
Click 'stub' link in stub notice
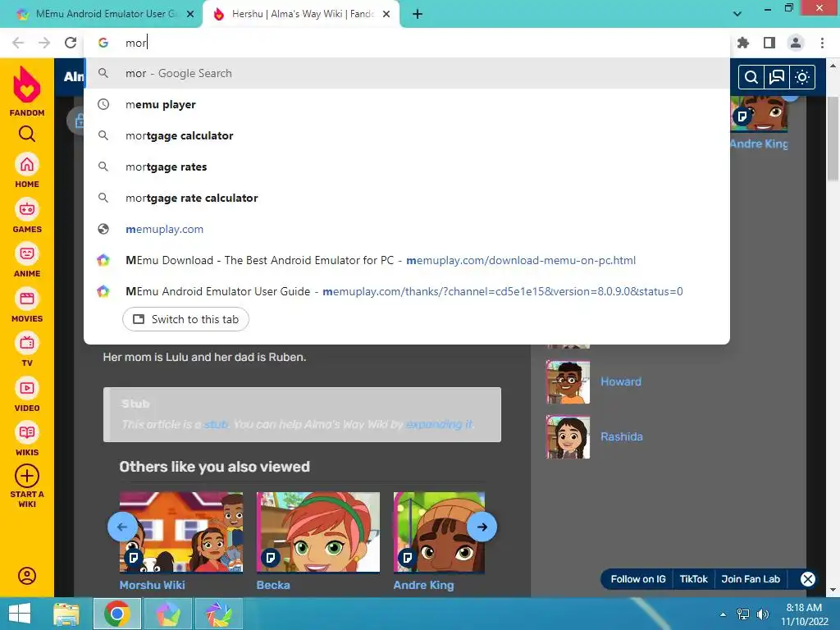coord(217,424)
